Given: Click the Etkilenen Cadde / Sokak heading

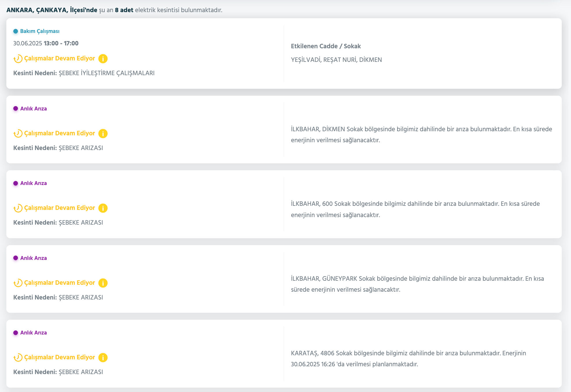Looking at the screenshot, I should 326,46.
